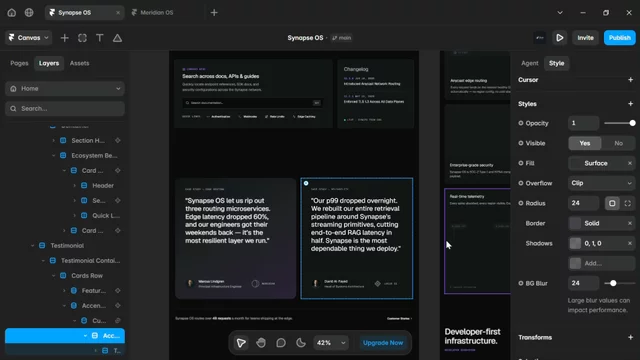
Task: Toggle dark mode moon icon
Action: click(x=301, y=343)
